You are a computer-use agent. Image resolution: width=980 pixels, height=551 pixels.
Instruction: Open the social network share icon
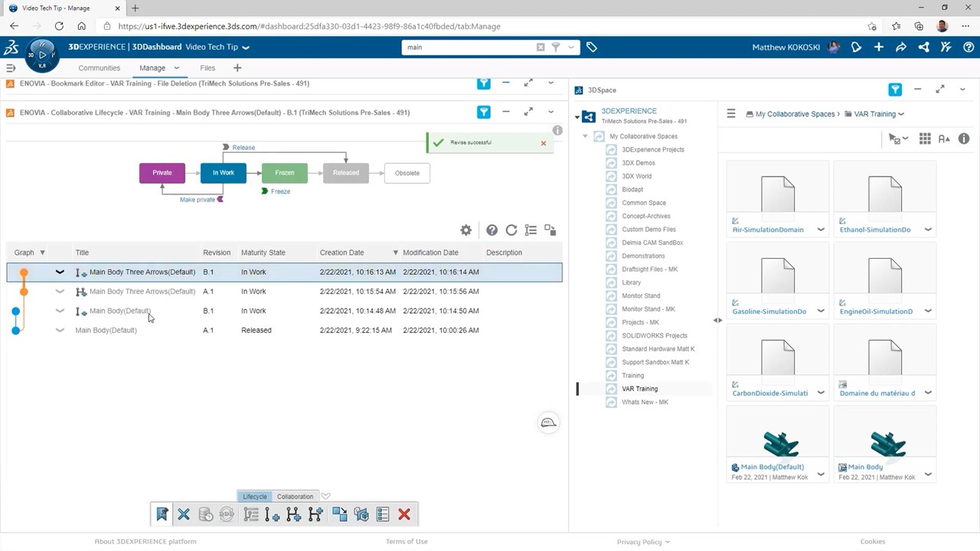click(923, 47)
